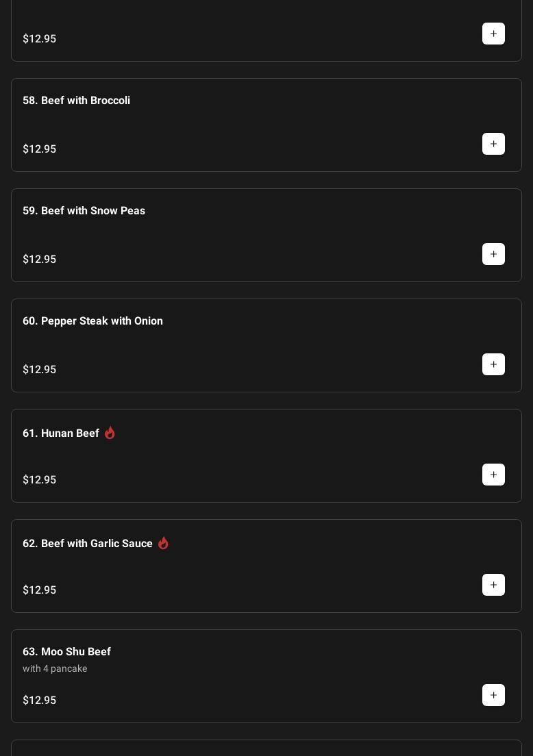The image size is (533, 756).
Task: Click the Moo Shu Beef price label
Action: click(x=40, y=701)
